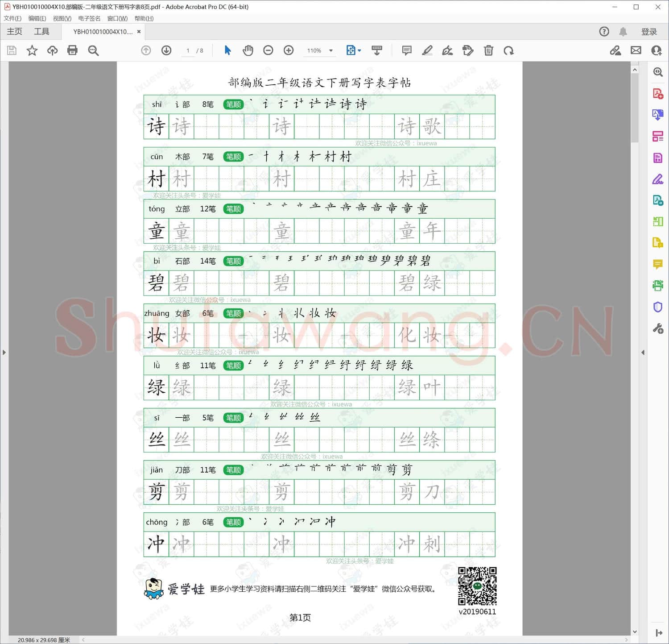Open the yellow Comment tool in the right pane
The height and width of the screenshot is (644, 669).
658,264
